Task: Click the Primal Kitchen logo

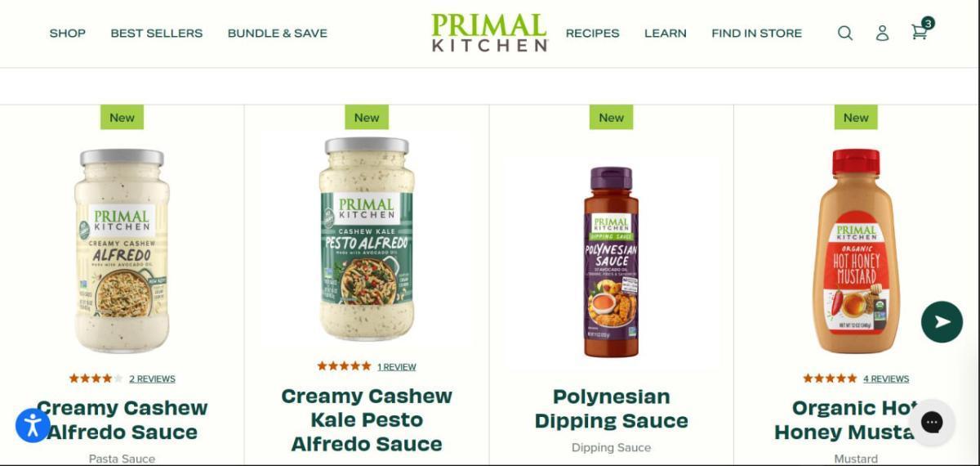Action: coord(489,33)
